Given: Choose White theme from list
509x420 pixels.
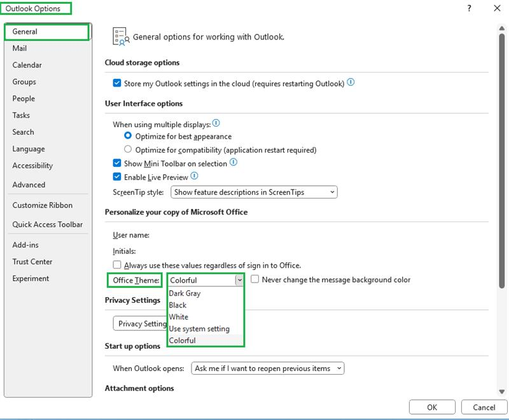Looking at the screenshot, I should [206, 317].
